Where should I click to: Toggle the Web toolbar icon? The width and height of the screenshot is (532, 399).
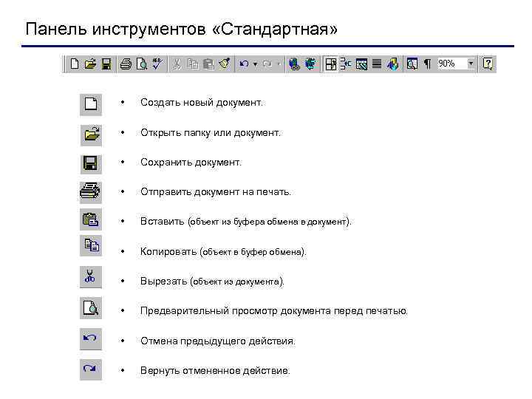pyautogui.click(x=310, y=64)
